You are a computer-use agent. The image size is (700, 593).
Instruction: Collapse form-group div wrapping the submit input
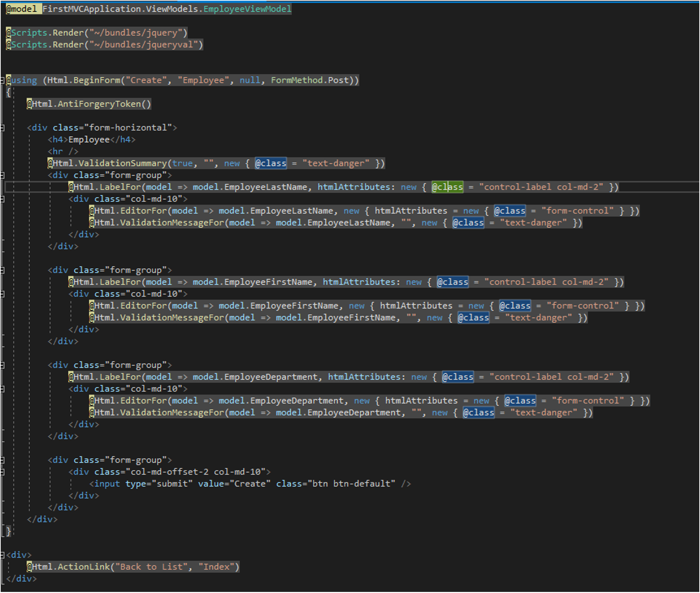[2, 460]
